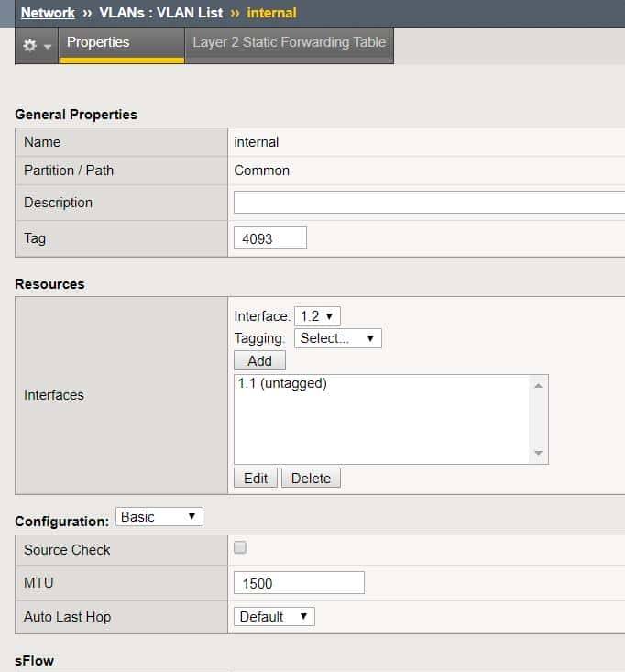Select the Properties tab
625x672 pixels.
pos(98,42)
